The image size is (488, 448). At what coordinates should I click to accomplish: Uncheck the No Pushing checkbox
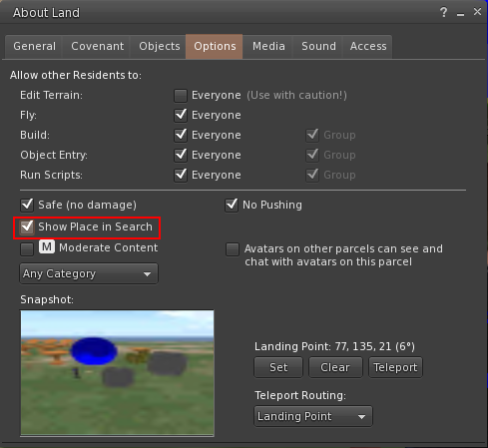click(232, 205)
